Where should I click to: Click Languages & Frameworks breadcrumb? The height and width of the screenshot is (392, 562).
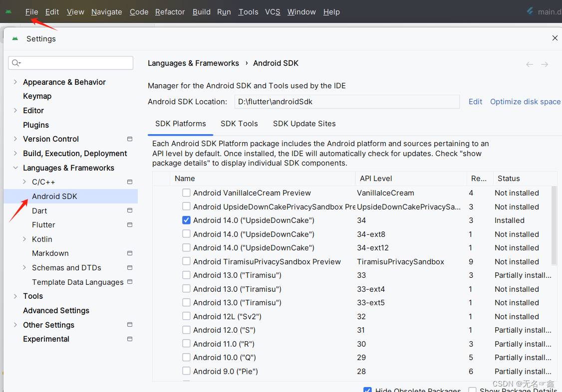[x=193, y=63]
